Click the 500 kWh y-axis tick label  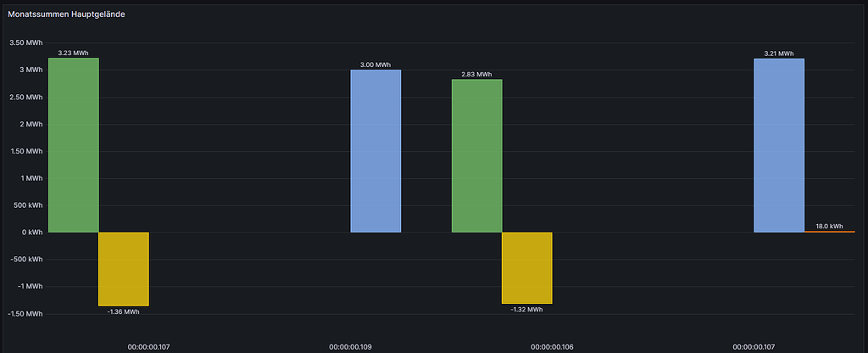(29, 205)
